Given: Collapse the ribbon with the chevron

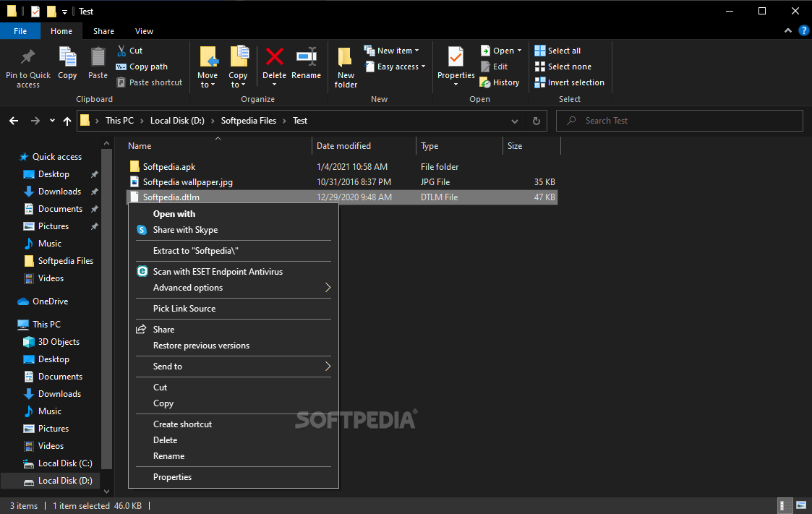Looking at the screenshot, I should pos(788,30).
